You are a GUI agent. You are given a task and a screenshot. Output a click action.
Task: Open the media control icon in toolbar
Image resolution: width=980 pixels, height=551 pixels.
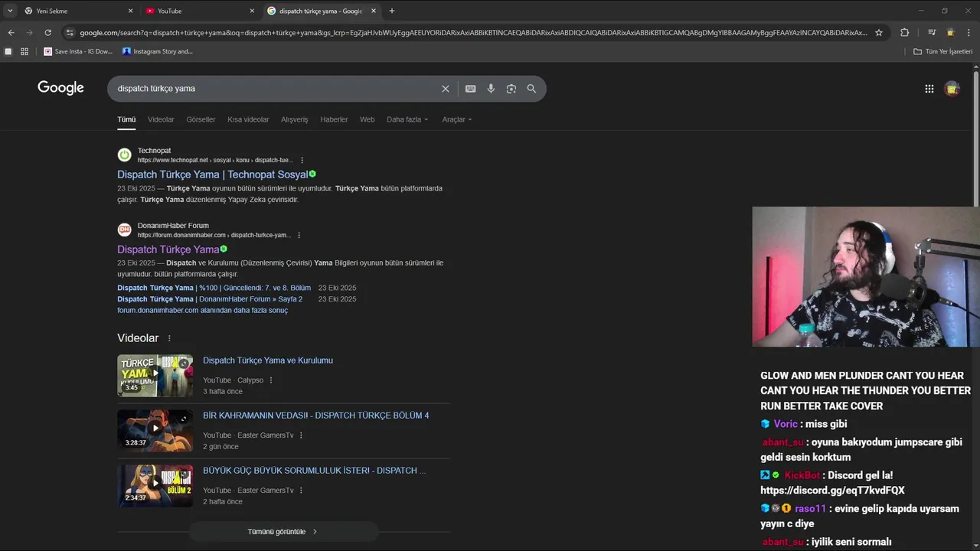(932, 32)
